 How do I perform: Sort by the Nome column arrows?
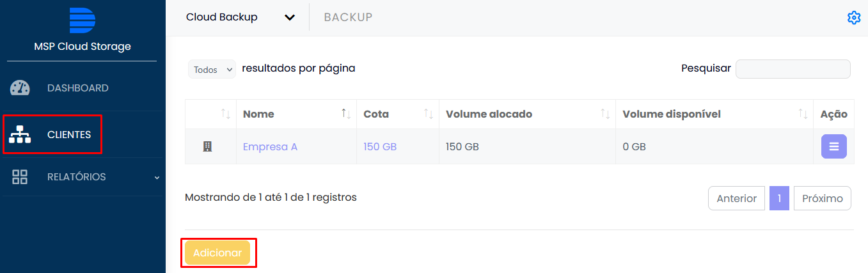pos(346,114)
